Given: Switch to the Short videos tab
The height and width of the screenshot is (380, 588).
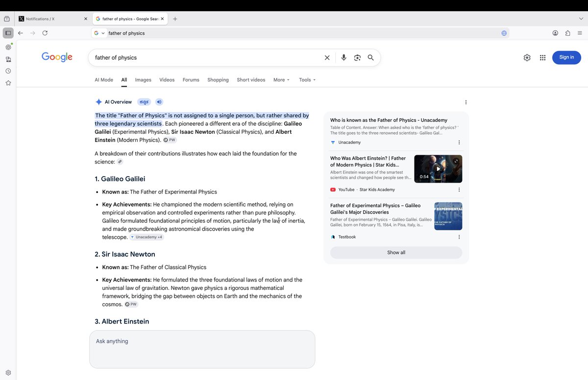Looking at the screenshot, I should point(251,80).
